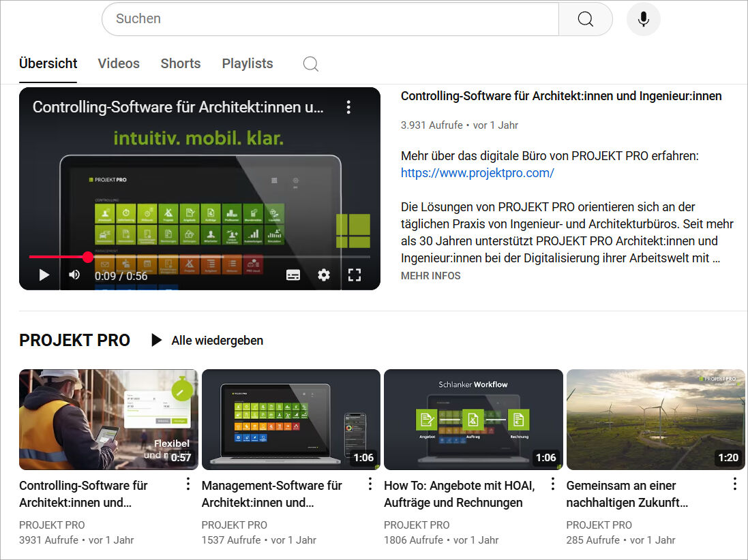The image size is (748, 560).
Task: Click the 0:09 / 0:56 time display
Action: [121, 276]
